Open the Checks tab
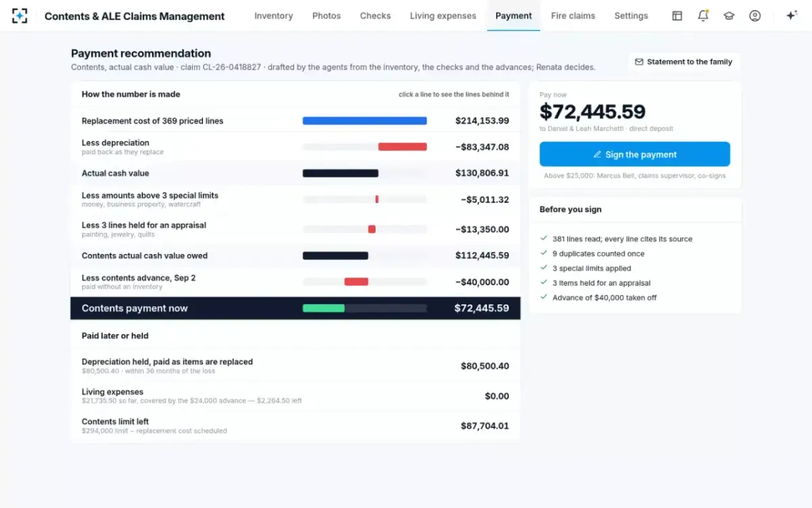This screenshot has height=508, width=812. pyautogui.click(x=376, y=16)
